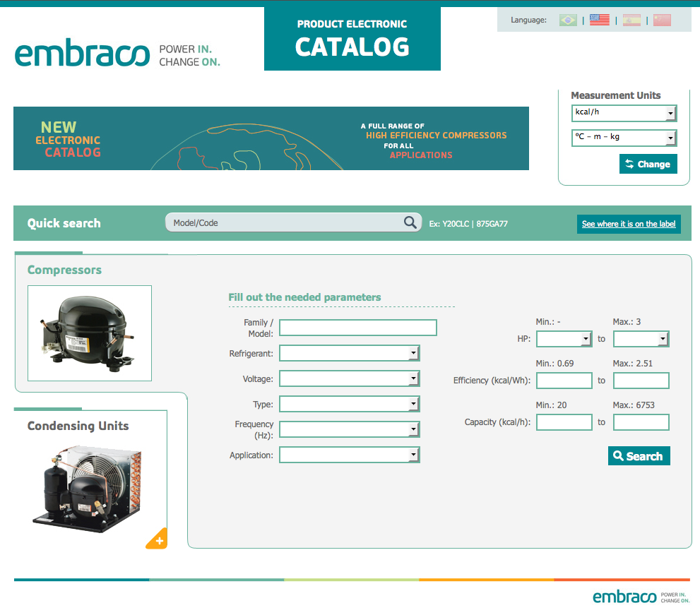
Task: Pick the Chinese flag language icon
Action: coord(662,20)
